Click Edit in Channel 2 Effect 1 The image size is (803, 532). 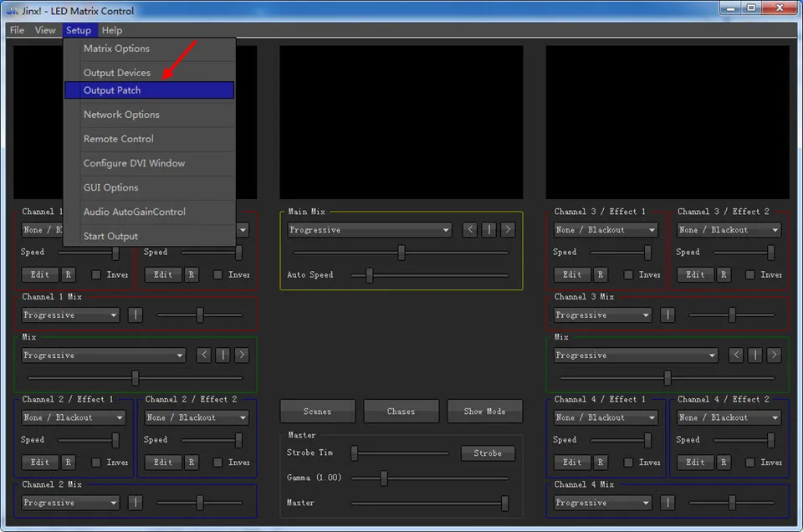tap(40, 462)
